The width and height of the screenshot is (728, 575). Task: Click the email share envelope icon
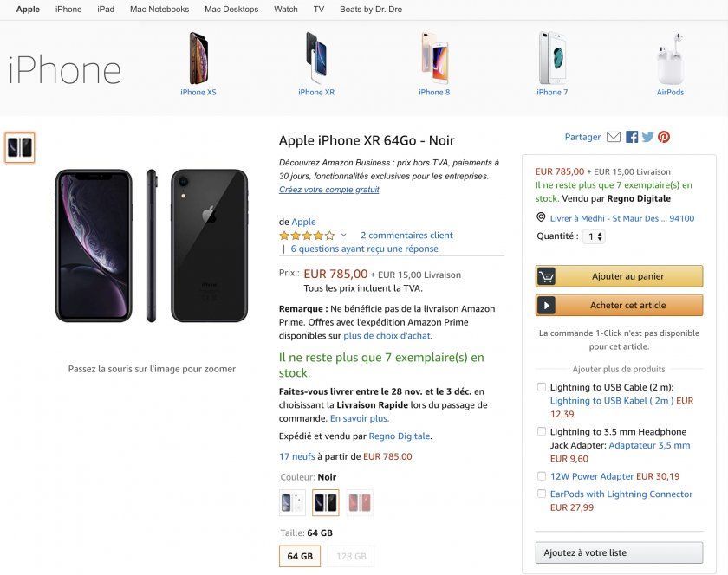point(614,137)
